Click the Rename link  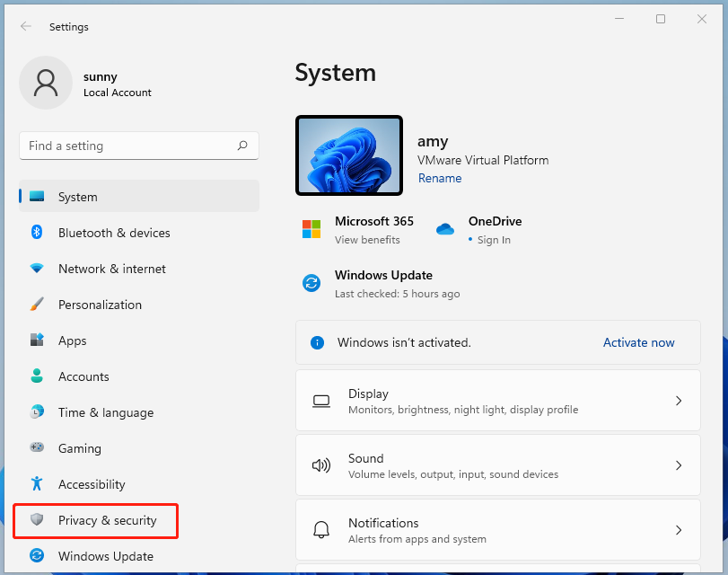440,178
